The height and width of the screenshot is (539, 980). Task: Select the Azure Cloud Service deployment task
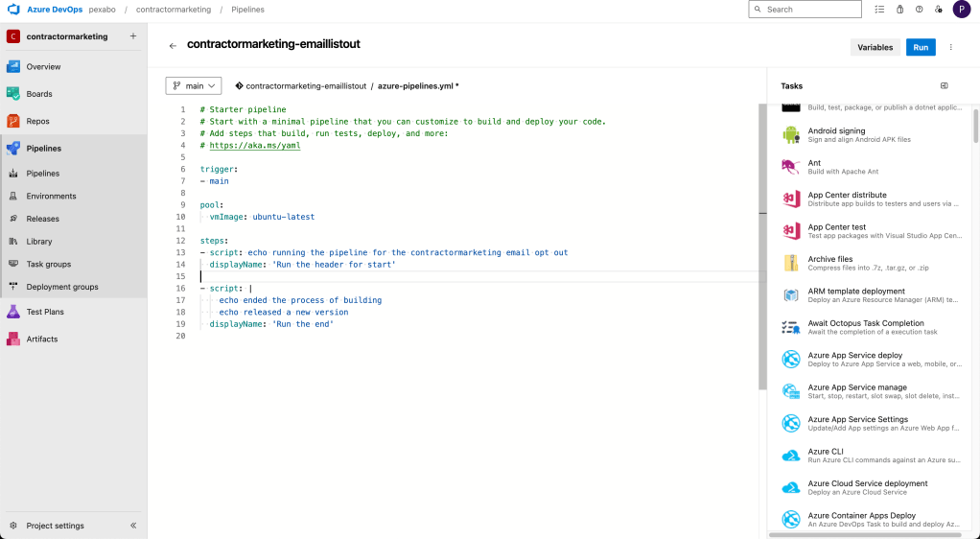[x=872, y=487]
